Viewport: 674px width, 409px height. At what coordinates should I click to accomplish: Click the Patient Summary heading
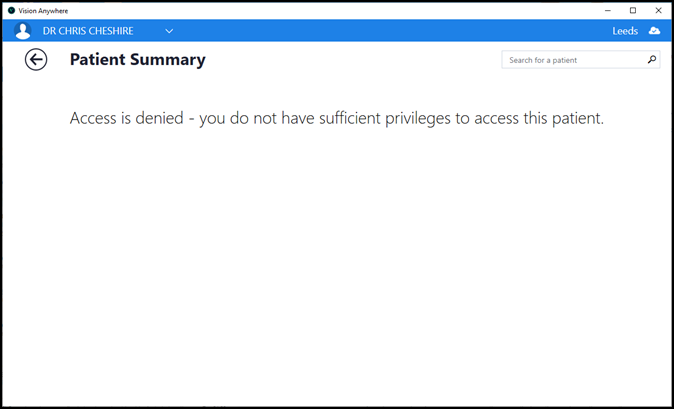[137, 60]
